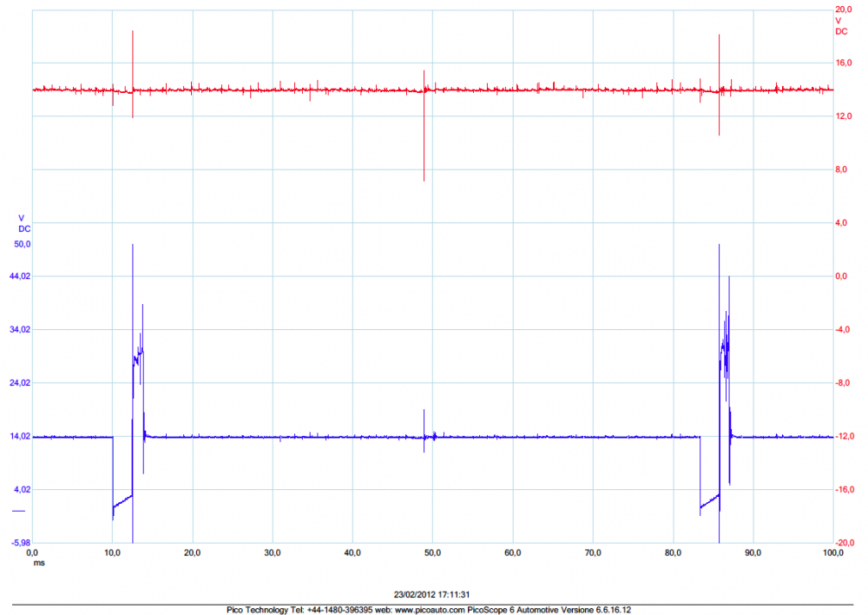Click the 23/02/2012 17:11:31 timestamp
The width and height of the screenshot is (868, 615).
point(431,595)
